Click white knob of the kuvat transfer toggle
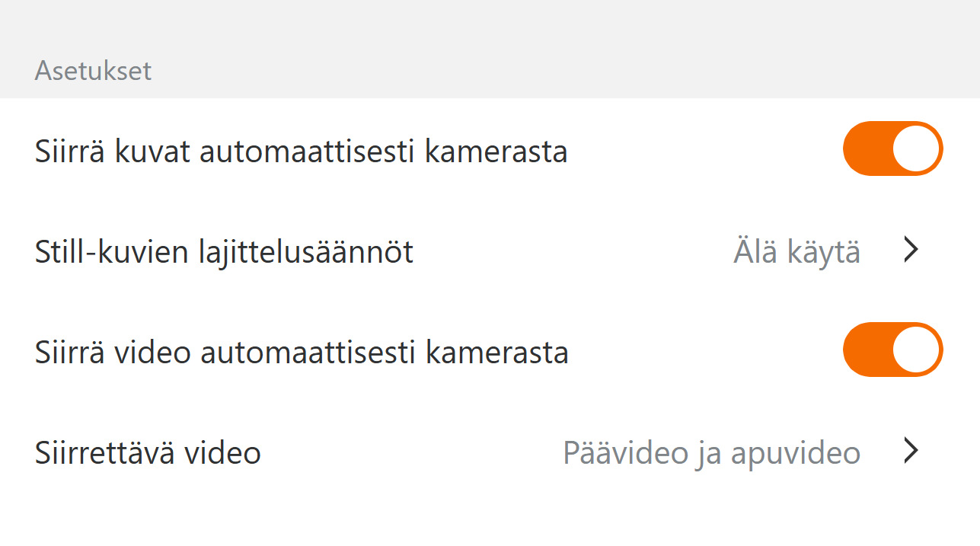This screenshot has width=980, height=546. [916, 148]
